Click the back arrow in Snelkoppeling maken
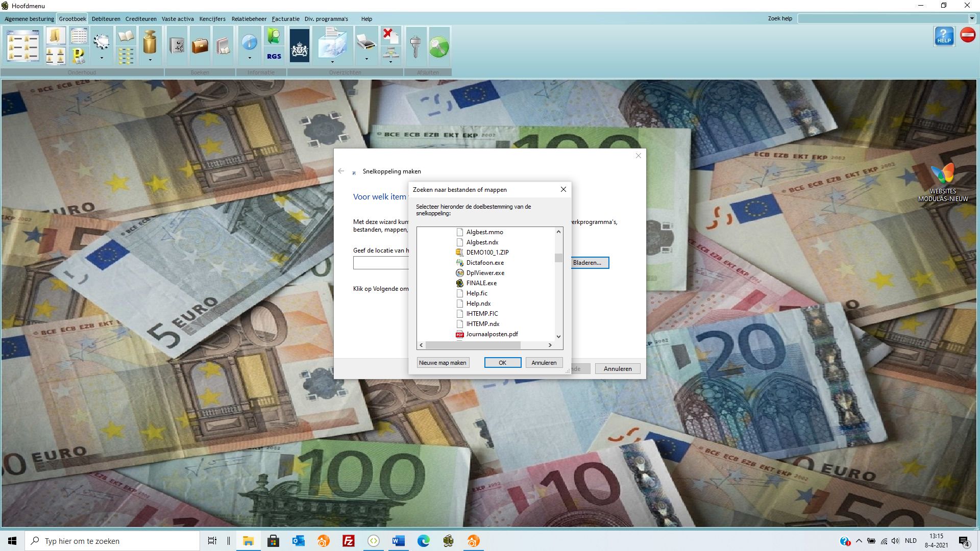Screen dimensions: 980x551 [341, 171]
